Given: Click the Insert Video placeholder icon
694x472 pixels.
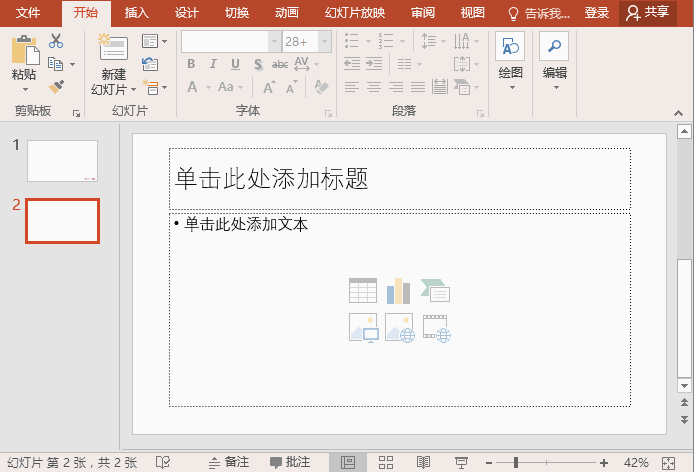Looking at the screenshot, I should click(x=436, y=329).
